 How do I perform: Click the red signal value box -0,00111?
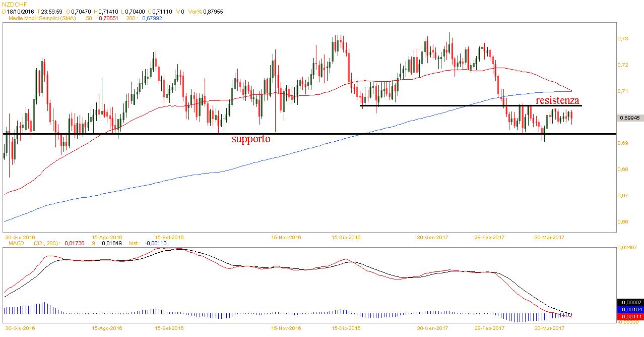(630, 316)
